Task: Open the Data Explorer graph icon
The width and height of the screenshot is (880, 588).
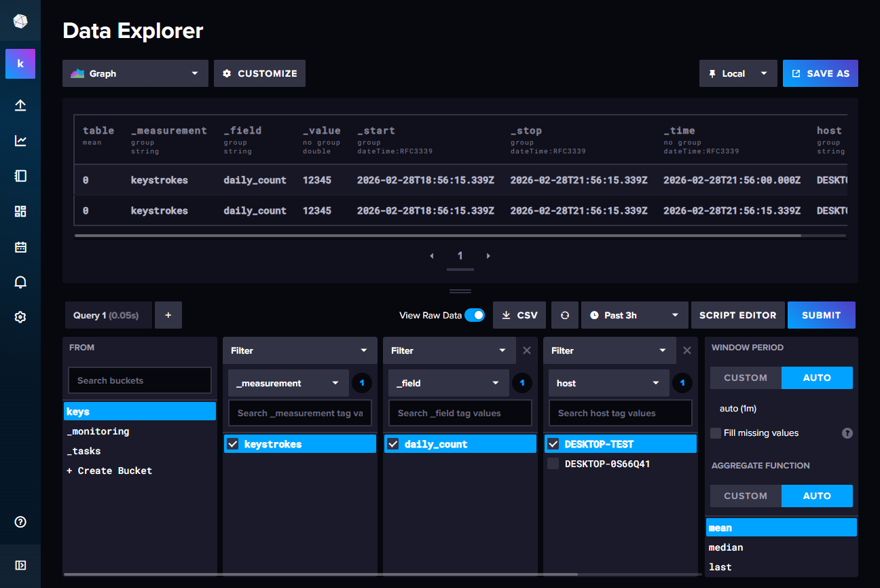Action: 20,141
